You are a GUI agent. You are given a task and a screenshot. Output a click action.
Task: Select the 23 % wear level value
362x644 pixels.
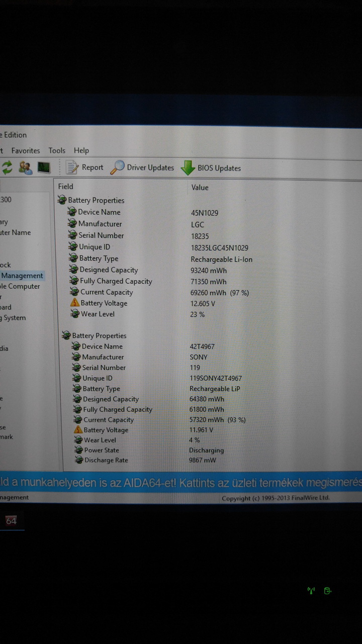198,314
